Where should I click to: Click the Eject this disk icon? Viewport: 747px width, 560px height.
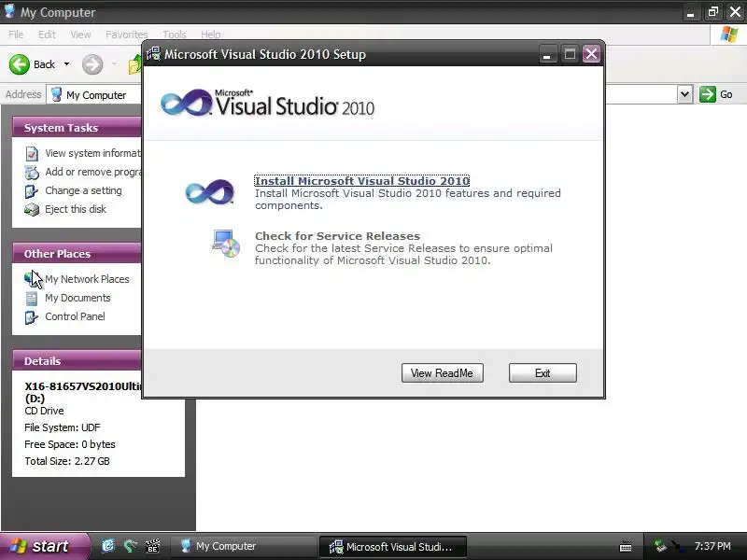(32, 209)
